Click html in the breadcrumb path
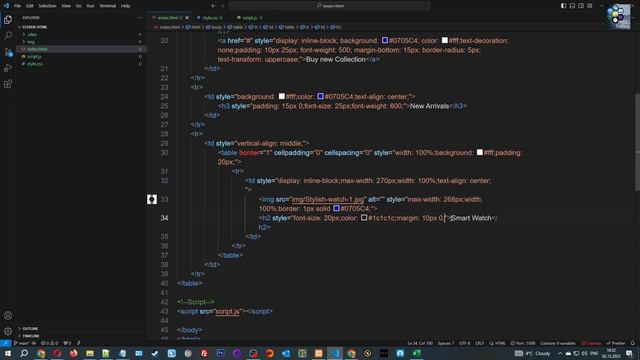Viewport: 640px width, 360px height. [196, 27]
